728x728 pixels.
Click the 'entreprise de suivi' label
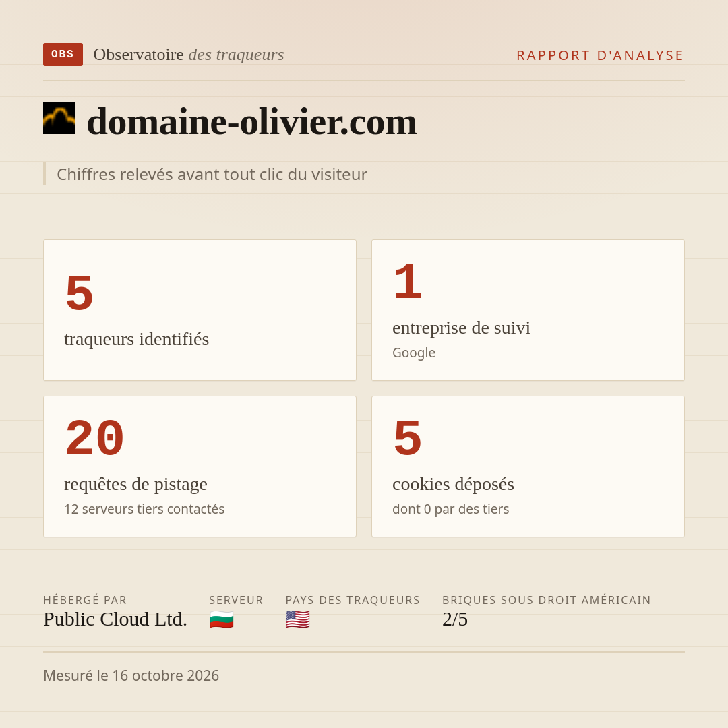(461, 328)
